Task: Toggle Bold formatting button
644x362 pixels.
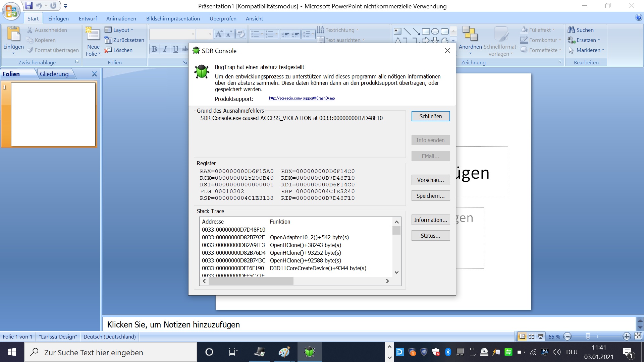Action: tap(154, 49)
